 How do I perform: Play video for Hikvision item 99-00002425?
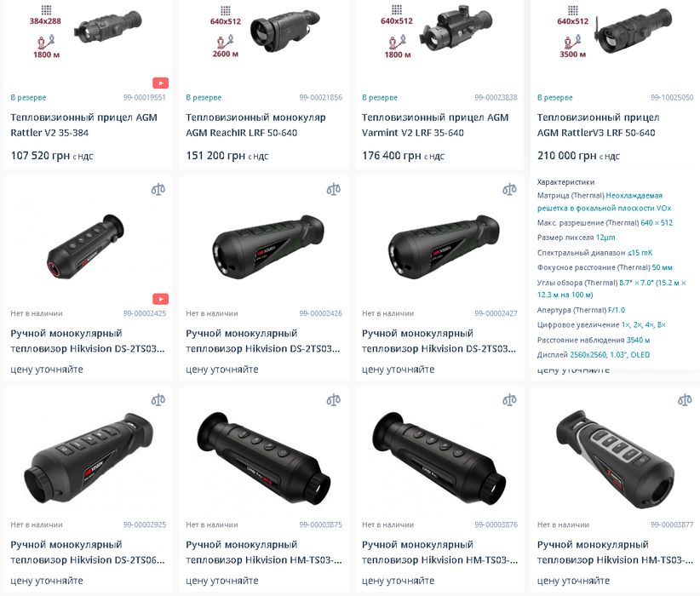pos(160,299)
